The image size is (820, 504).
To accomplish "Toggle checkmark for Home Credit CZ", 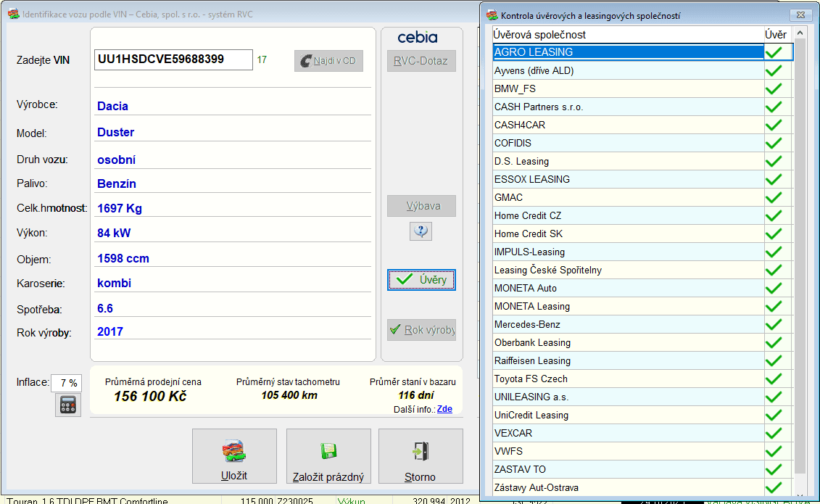I will [774, 215].
